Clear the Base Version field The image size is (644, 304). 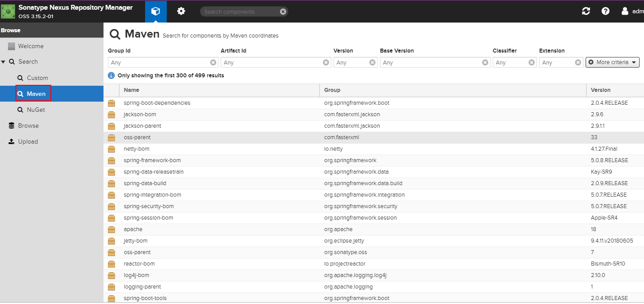click(486, 62)
